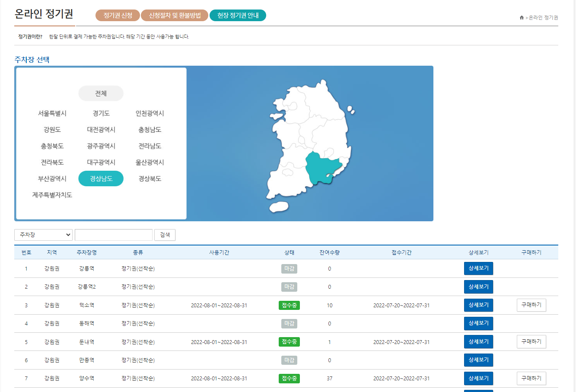Select 경기도 region

point(101,113)
